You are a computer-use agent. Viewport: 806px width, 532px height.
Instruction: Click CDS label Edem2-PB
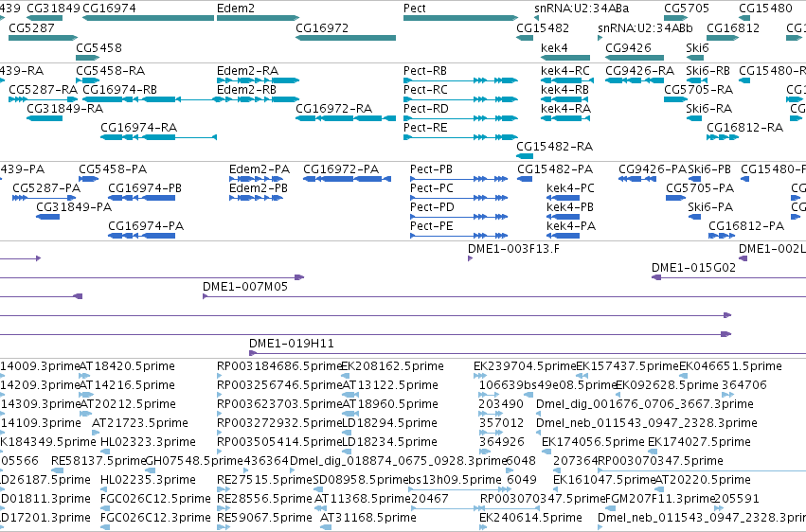258,188
